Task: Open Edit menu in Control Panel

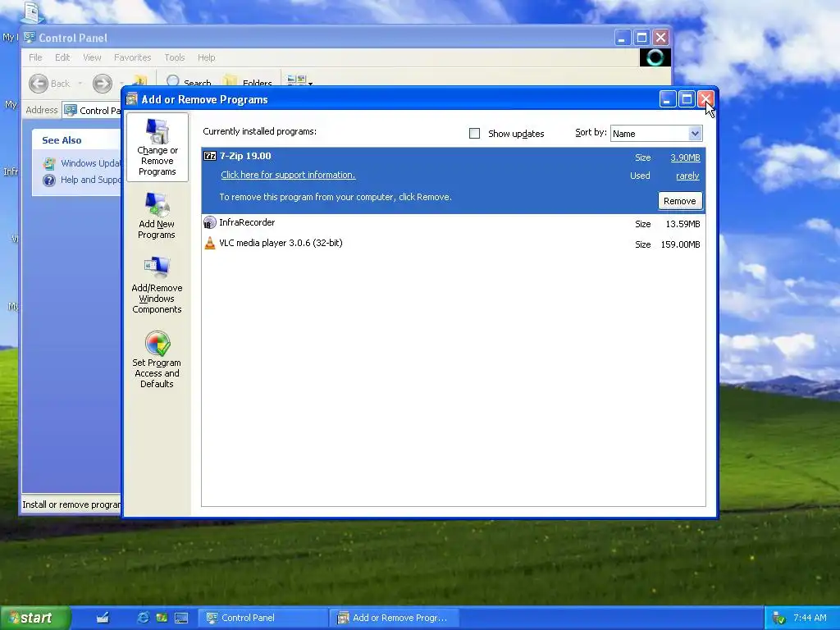Action: tap(62, 57)
